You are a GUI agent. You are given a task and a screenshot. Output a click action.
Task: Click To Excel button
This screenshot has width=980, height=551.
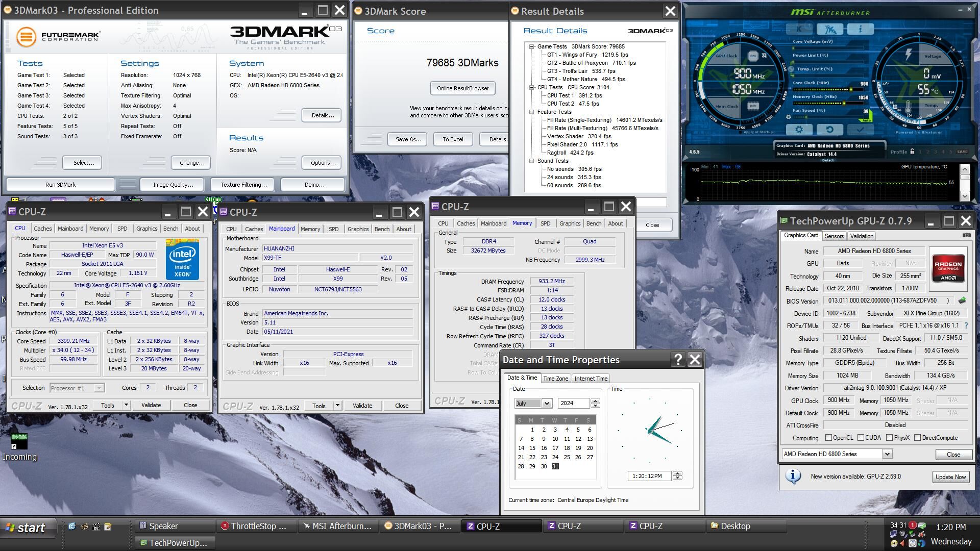[x=453, y=139]
